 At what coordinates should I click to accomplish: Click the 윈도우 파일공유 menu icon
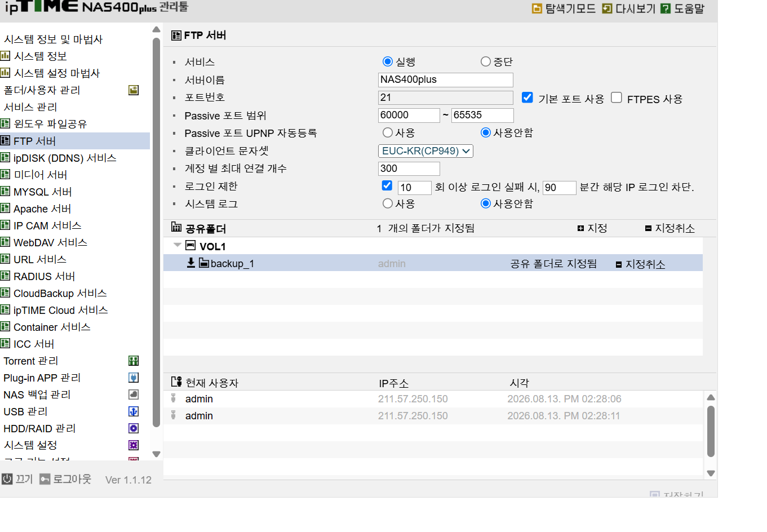coord(5,123)
